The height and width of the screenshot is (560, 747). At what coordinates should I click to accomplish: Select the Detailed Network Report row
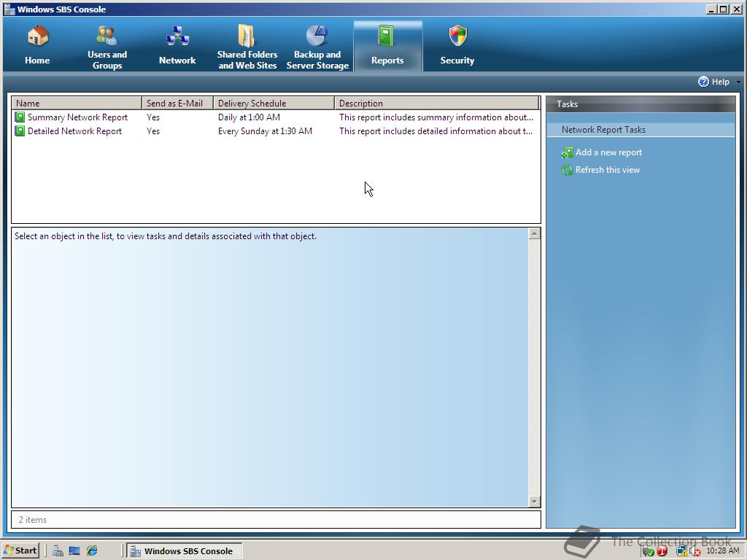click(x=276, y=131)
